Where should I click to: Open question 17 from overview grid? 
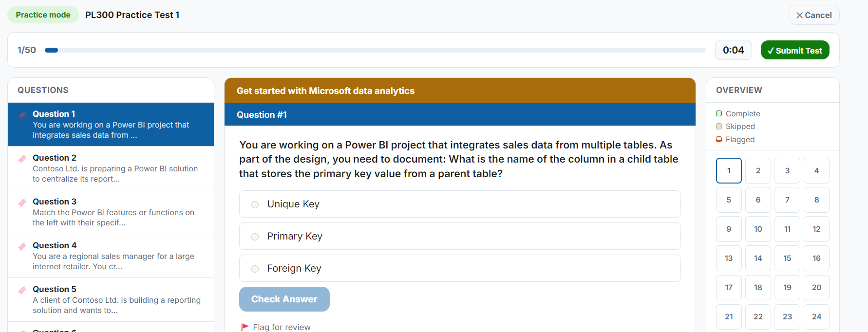click(x=729, y=287)
